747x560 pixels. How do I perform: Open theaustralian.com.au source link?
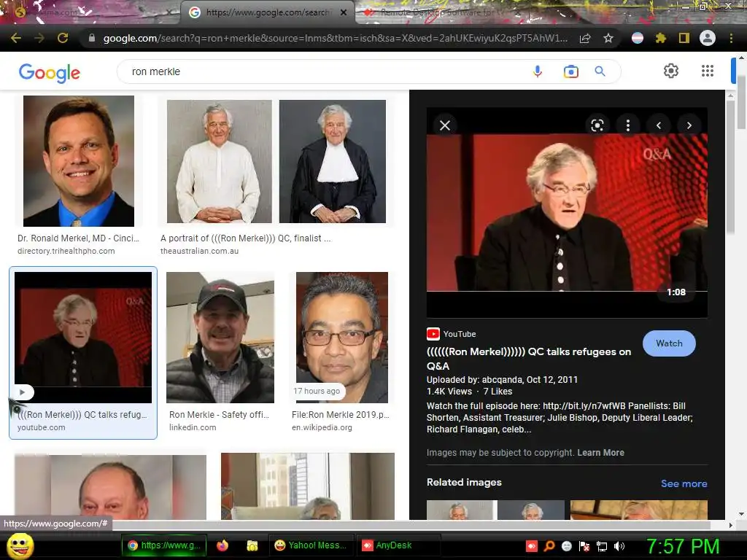200,251
